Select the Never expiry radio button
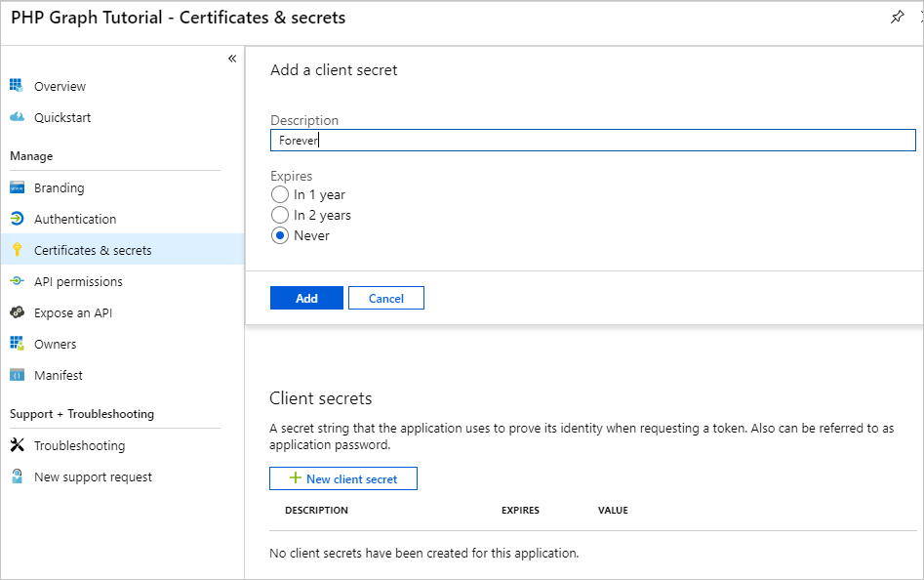This screenshot has width=924, height=580. click(x=280, y=235)
